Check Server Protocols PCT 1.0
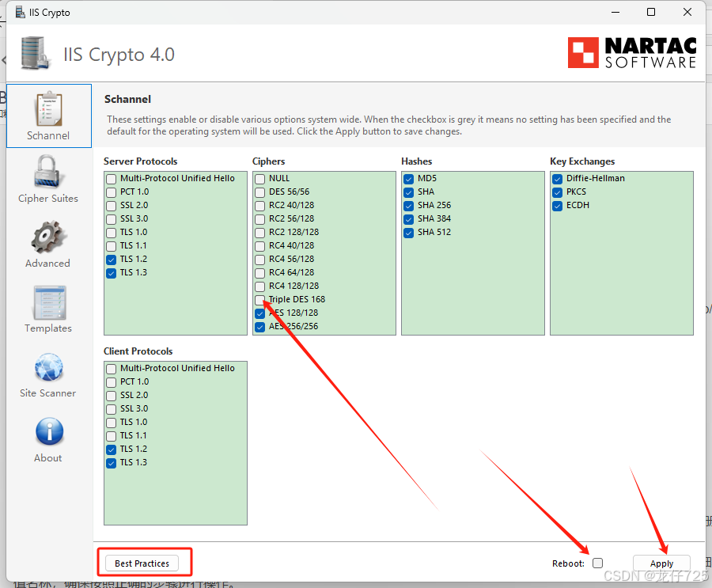Image resolution: width=712 pixels, height=588 pixels. (x=112, y=192)
